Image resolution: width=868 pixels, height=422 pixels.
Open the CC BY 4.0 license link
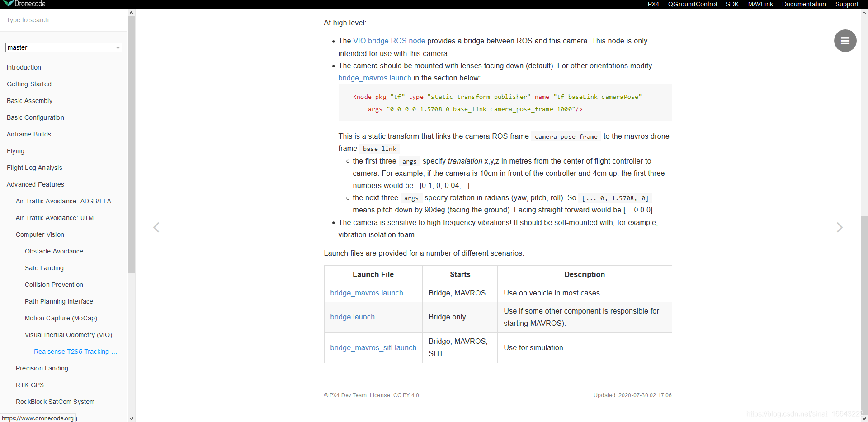tap(406, 395)
